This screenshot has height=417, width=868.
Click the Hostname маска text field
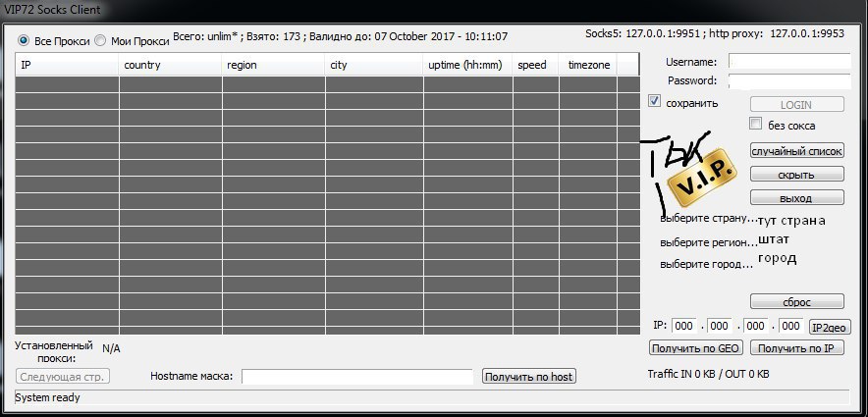click(356, 377)
